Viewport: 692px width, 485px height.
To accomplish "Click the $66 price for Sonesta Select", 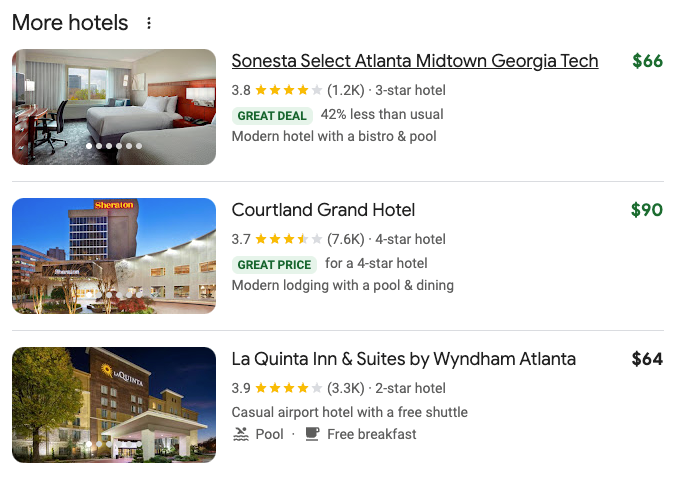I will point(647,61).
